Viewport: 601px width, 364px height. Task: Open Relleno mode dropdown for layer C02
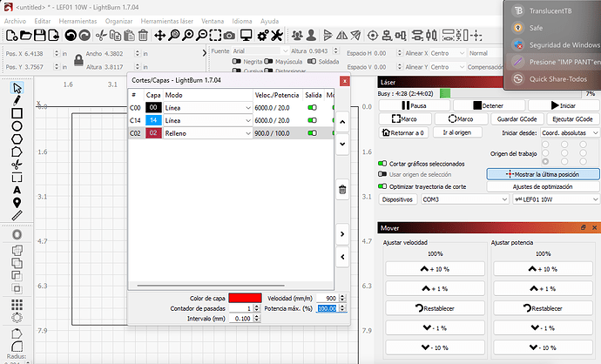(x=208, y=133)
